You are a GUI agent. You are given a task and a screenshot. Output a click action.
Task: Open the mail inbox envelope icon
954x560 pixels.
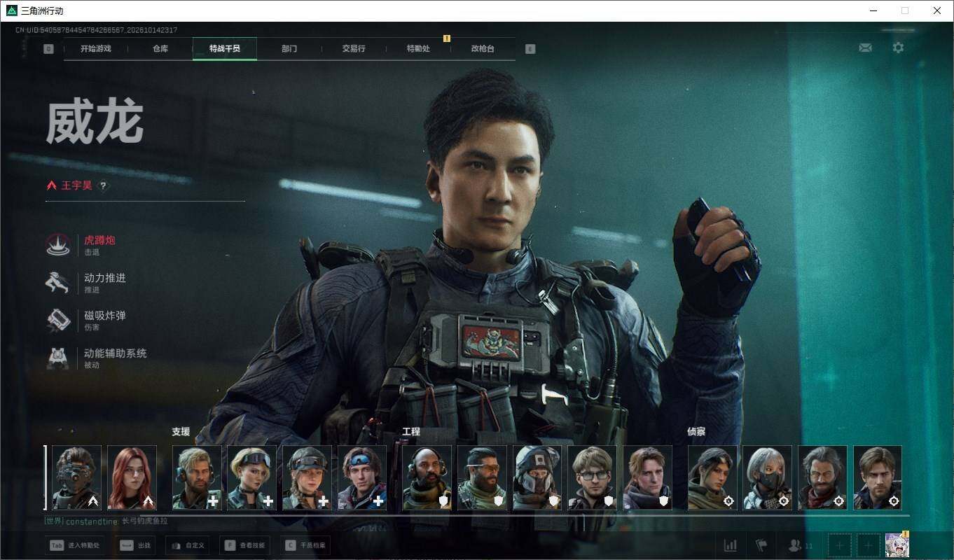pos(865,48)
